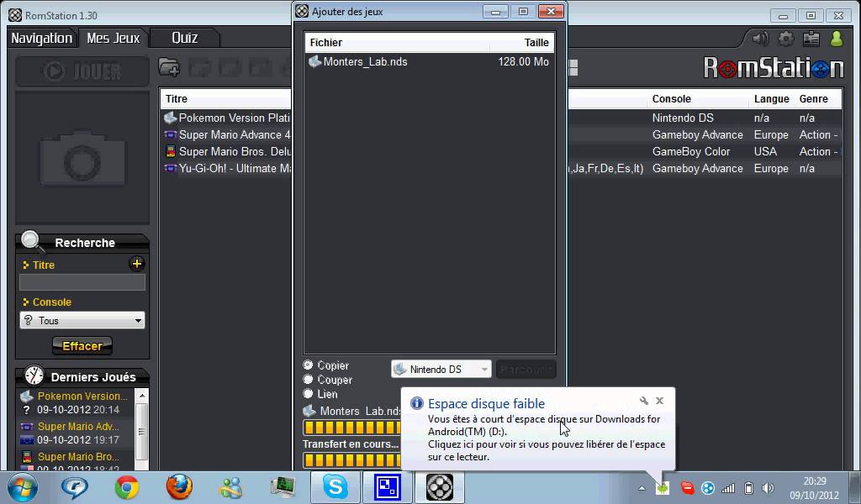Click the Android downloads tray icon
This screenshot has width=861, height=504.
tap(663, 487)
